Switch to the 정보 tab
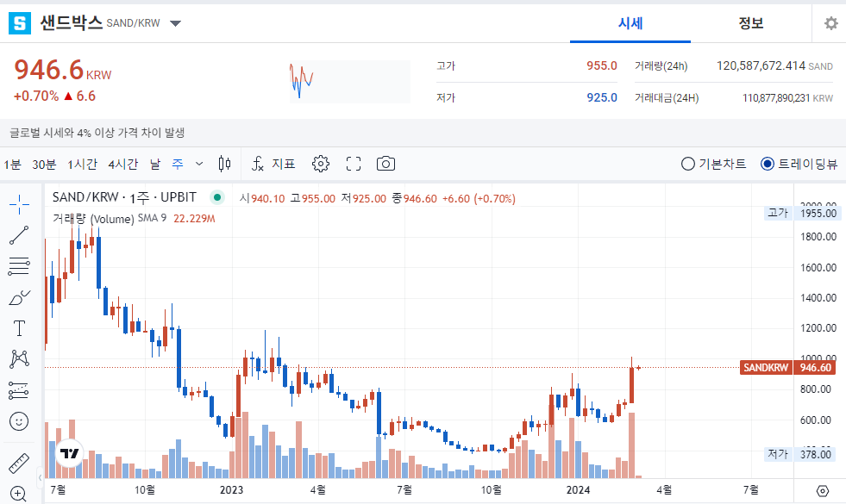This screenshot has height=504, width=846. tap(751, 23)
